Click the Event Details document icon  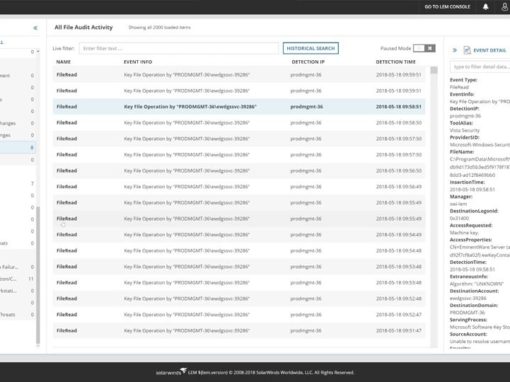[467, 50]
